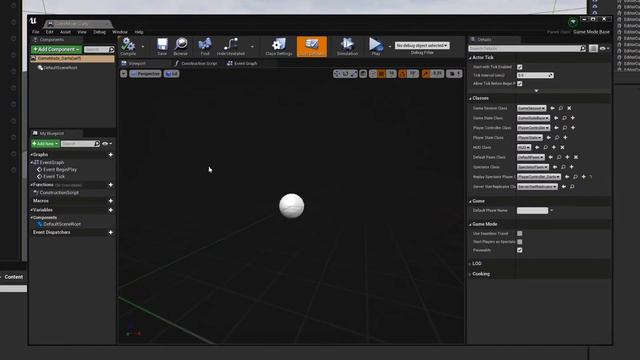Open the Help menu

[139, 32]
